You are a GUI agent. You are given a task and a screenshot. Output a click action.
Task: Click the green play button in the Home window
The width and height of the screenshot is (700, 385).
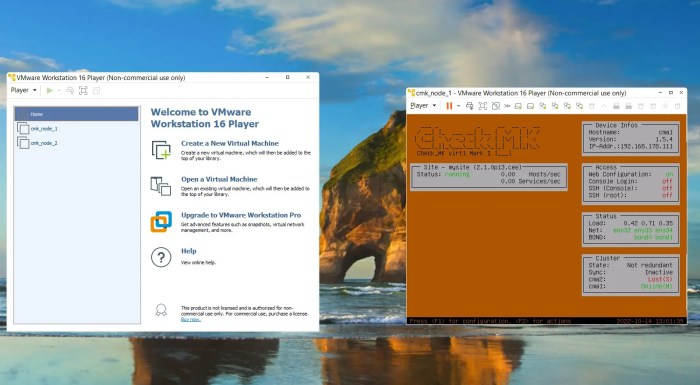click(x=50, y=91)
